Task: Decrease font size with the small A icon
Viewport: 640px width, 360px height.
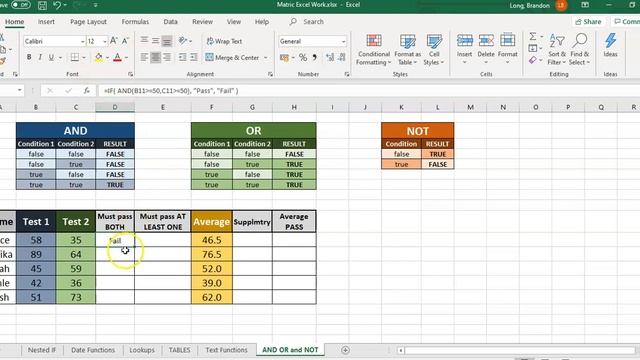Action: [125, 41]
